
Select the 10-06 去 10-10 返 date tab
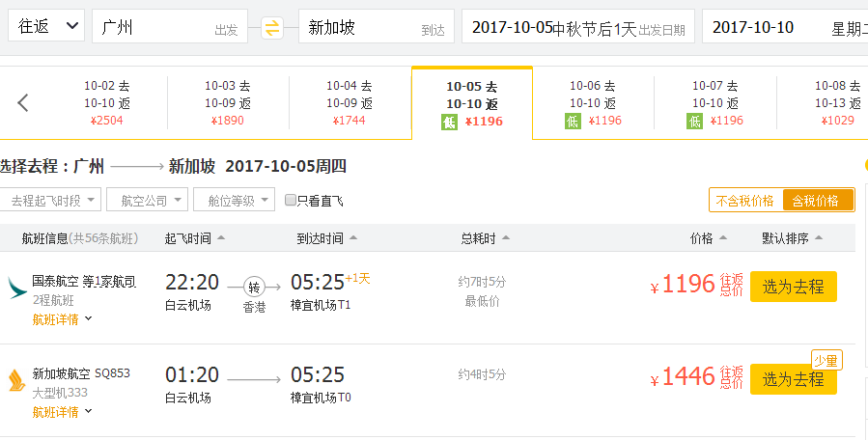tap(593, 102)
